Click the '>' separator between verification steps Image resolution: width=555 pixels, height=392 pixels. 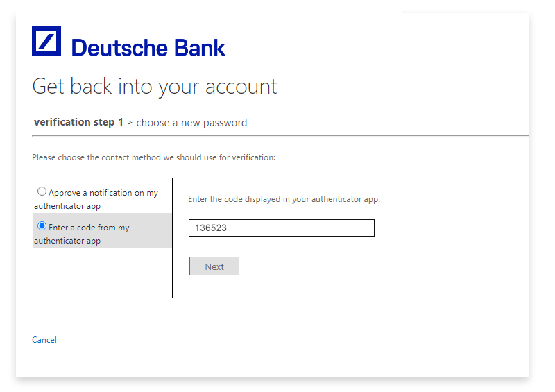pos(130,123)
